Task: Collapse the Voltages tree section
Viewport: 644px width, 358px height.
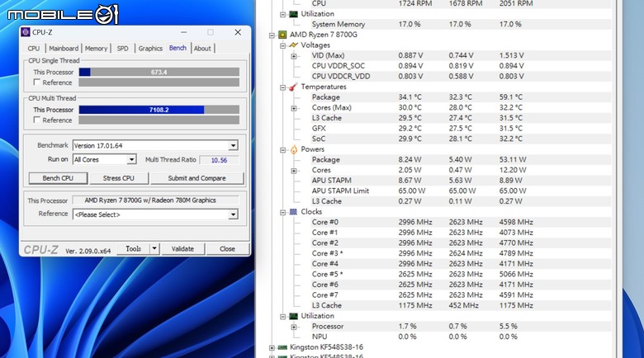Action: [x=282, y=45]
